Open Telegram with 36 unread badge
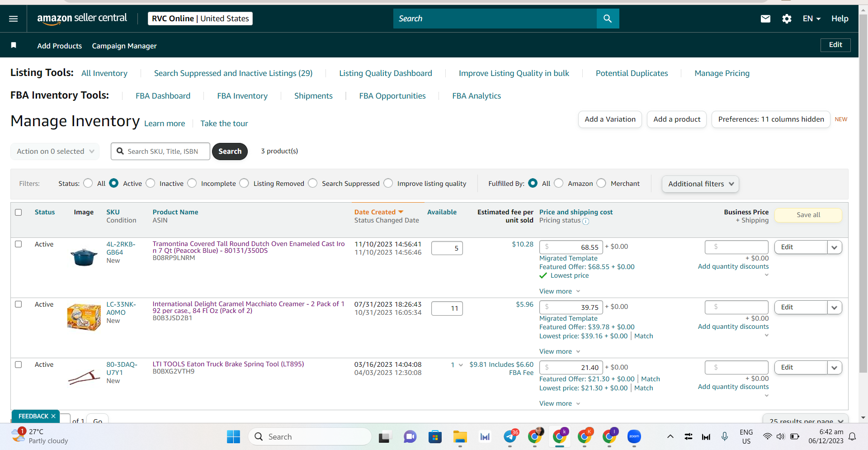The image size is (868, 450). 511,436
